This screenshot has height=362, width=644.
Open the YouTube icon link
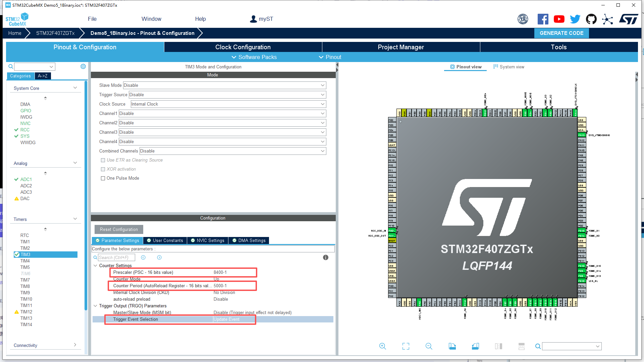pyautogui.click(x=559, y=19)
